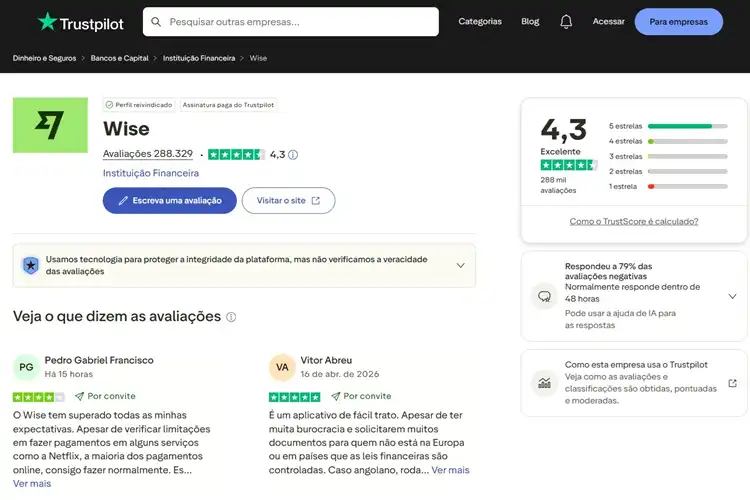Screen dimensions: 750x500
Task: Click the VA avatar of Vitor Abreu
Action: (282, 367)
